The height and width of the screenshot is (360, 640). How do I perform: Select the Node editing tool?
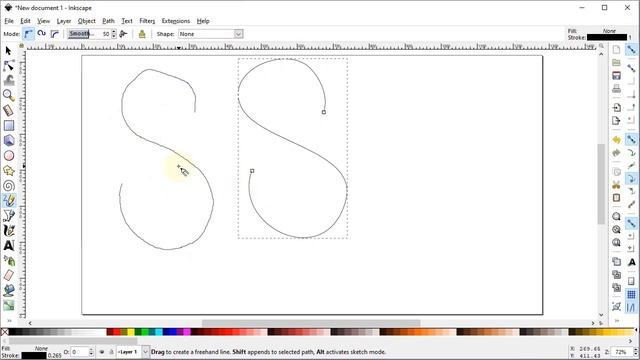coord(9,66)
